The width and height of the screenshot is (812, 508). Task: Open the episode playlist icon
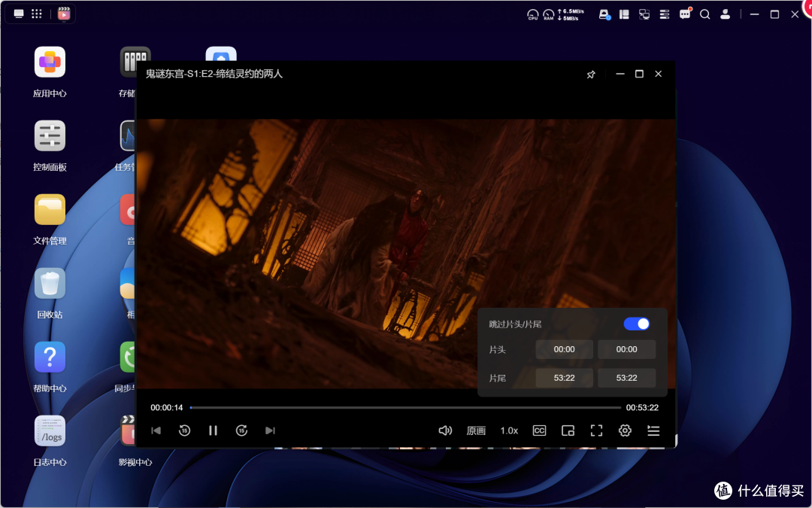pos(653,430)
